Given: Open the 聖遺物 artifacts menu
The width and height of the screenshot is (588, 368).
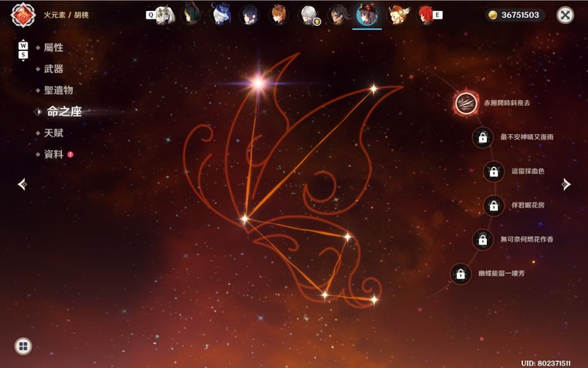Looking at the screenshot, I should [x=58, y=90].
